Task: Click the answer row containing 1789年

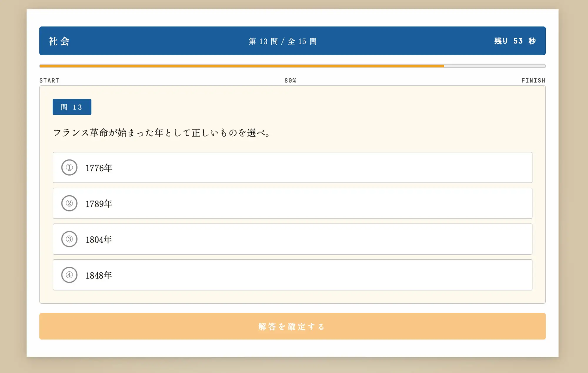Action: pos(292,203)
